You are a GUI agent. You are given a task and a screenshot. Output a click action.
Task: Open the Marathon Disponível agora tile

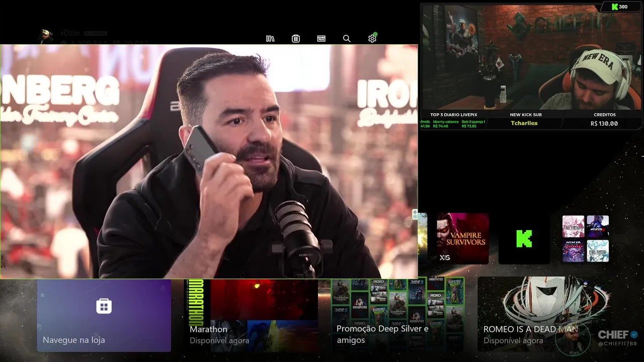click(x=251, y=316)
